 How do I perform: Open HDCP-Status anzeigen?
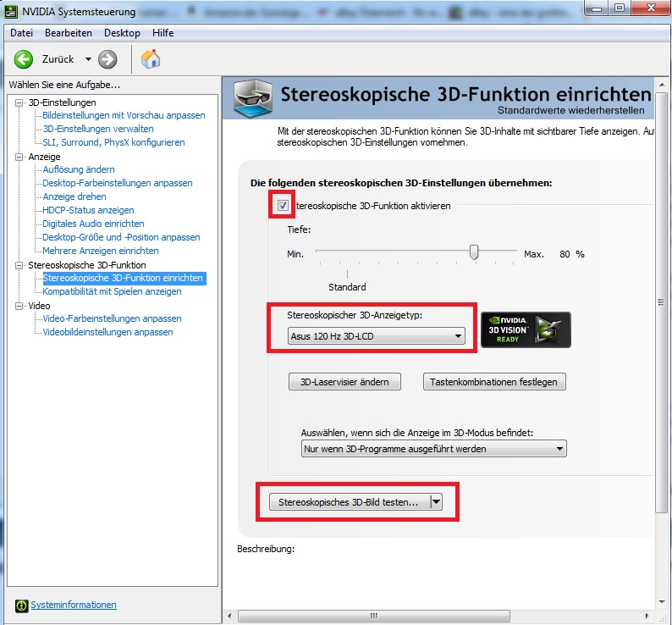click(x=88, y=210)
